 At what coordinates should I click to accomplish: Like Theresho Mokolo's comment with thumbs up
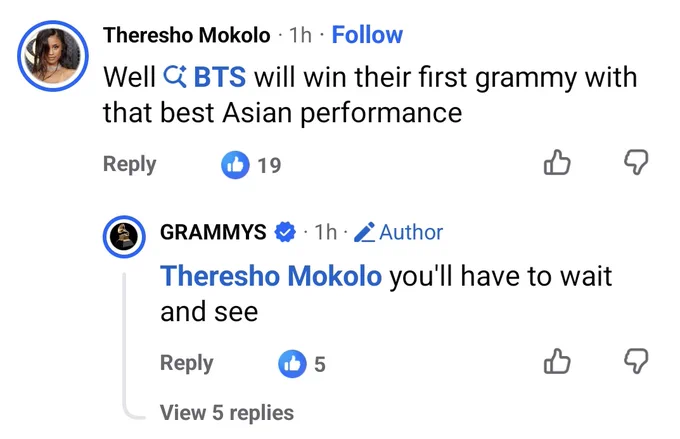pos(557,163)
